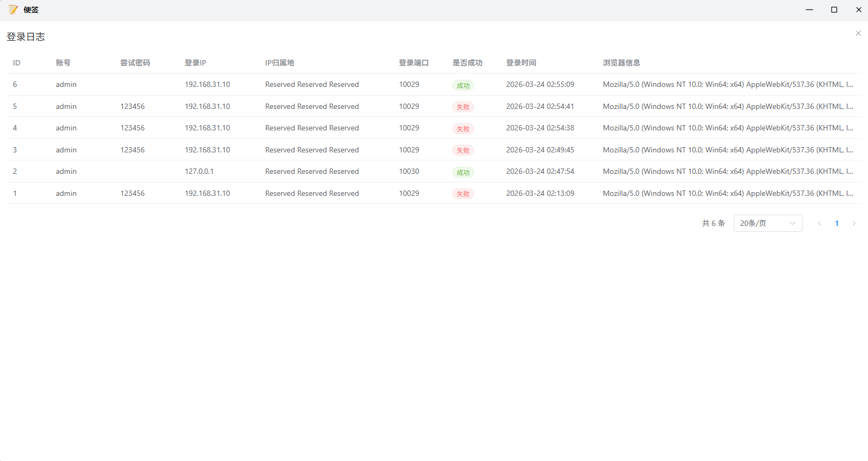Click the 失败 tag in row ID 3
Viewport: 868px width, 461px height.
click(x=463, y=150)
